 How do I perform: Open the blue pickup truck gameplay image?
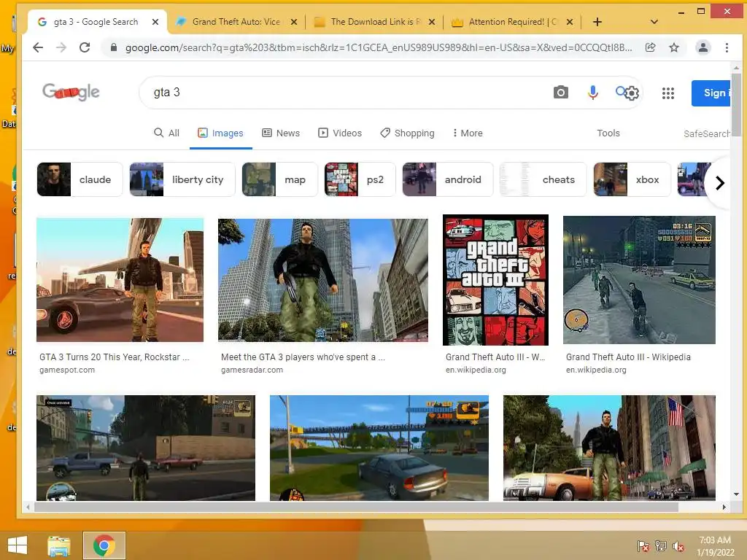[146, 448]
